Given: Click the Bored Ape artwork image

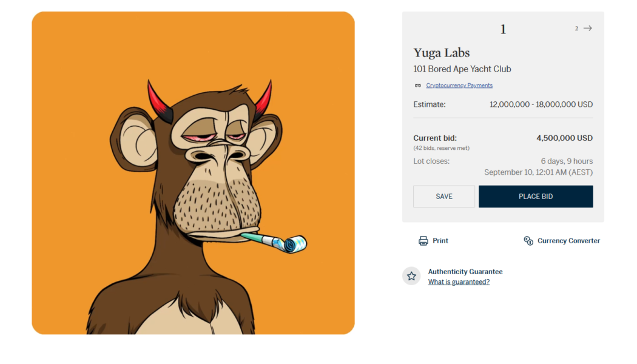Looking at the screenshot, I should (193, 173).
